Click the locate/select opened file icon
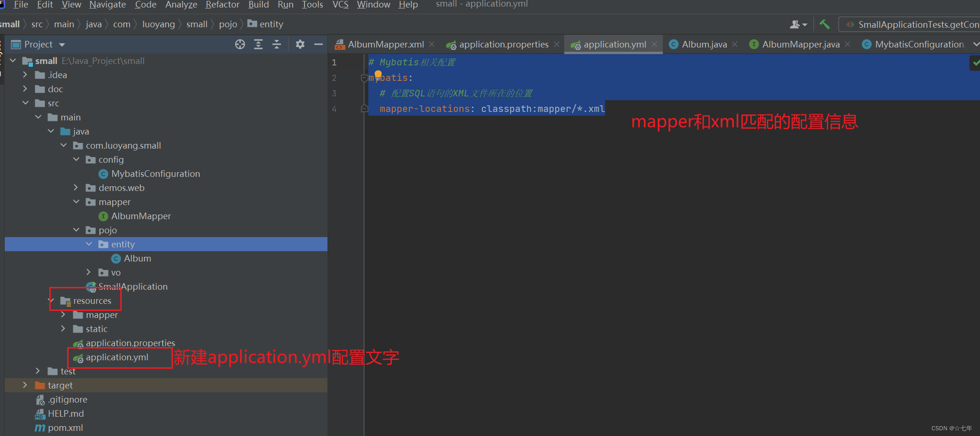 point(240,44)
